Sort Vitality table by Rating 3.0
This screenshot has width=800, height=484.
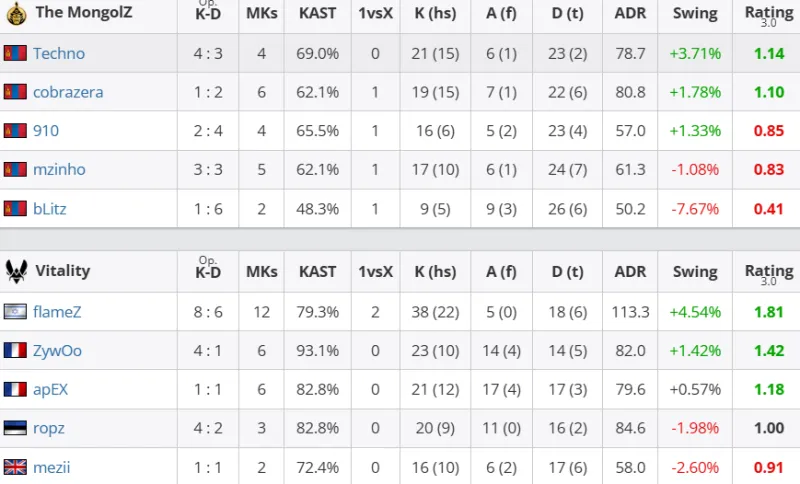(768, 272)
